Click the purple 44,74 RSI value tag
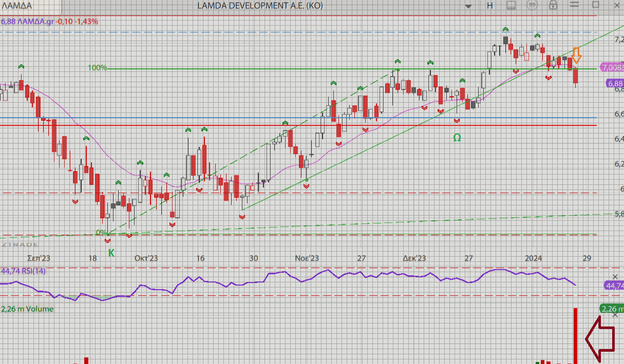624x364 pixels. pos(614,285)
